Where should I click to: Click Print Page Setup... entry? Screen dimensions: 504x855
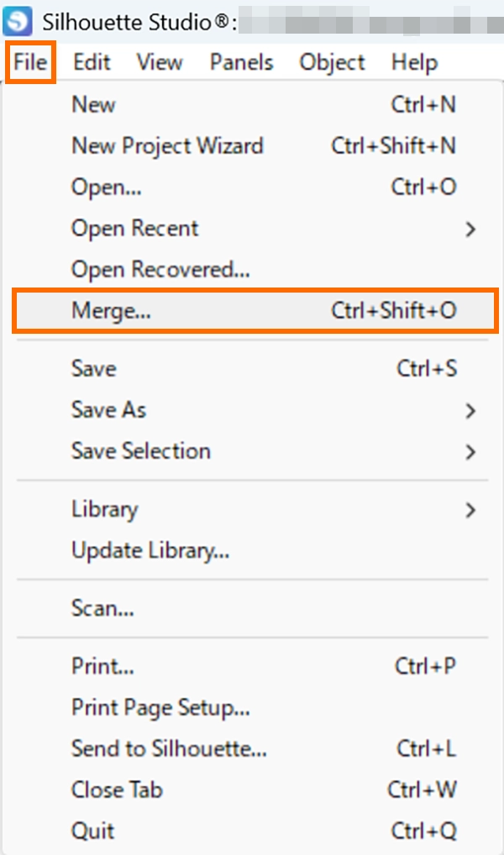pos(160,708)
